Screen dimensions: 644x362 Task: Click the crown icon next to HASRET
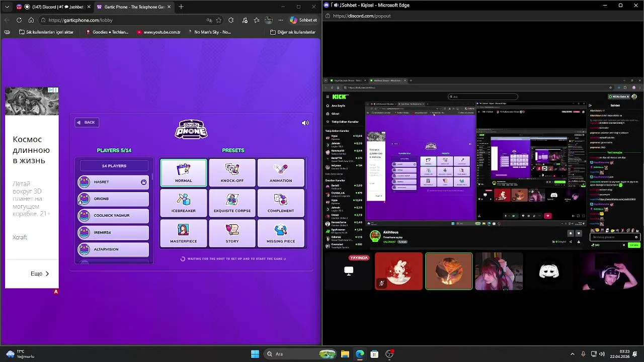(x=143, y=182)
